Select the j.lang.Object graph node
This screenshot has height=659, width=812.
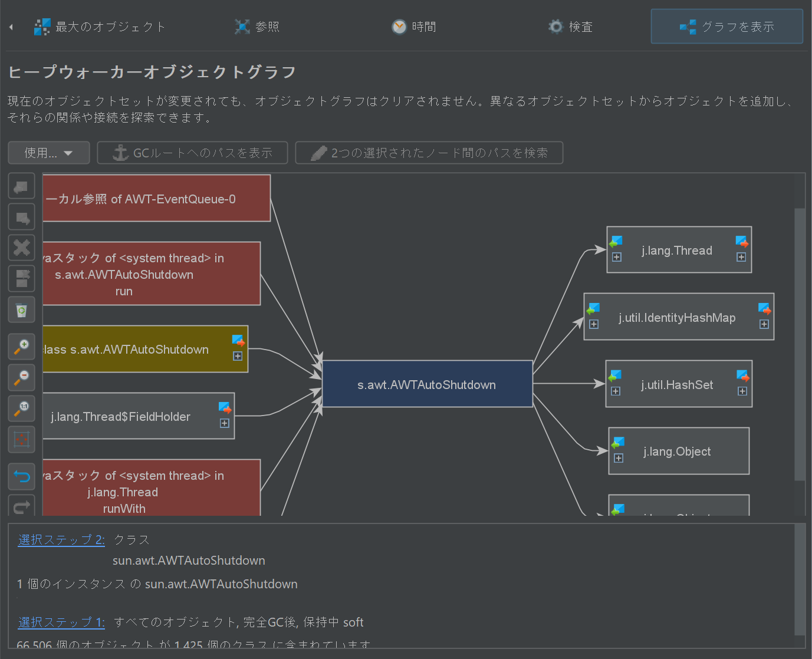[679, 452]
